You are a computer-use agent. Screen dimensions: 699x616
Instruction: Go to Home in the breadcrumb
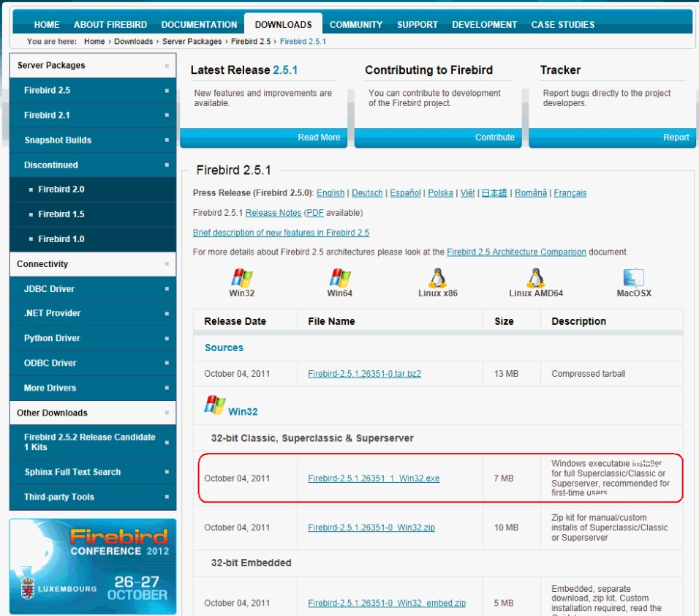[x=94, y=42]
